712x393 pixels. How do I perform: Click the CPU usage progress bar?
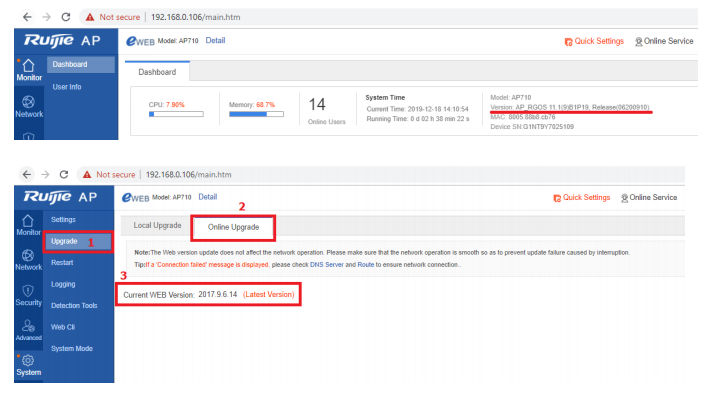coord(176,114)
